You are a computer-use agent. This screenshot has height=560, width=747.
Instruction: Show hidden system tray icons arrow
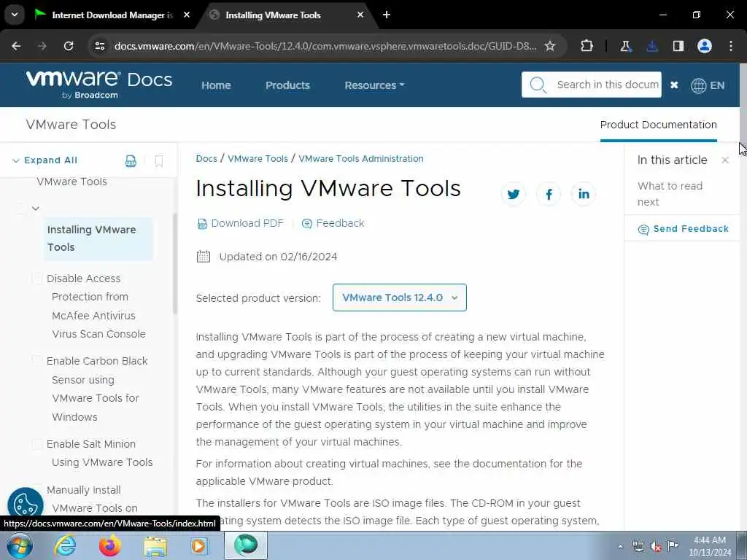(x=620, y=547)
